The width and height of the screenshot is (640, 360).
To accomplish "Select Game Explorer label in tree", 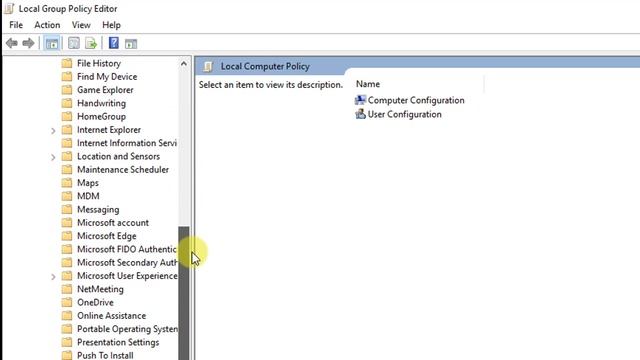I will tap(105, 90).
